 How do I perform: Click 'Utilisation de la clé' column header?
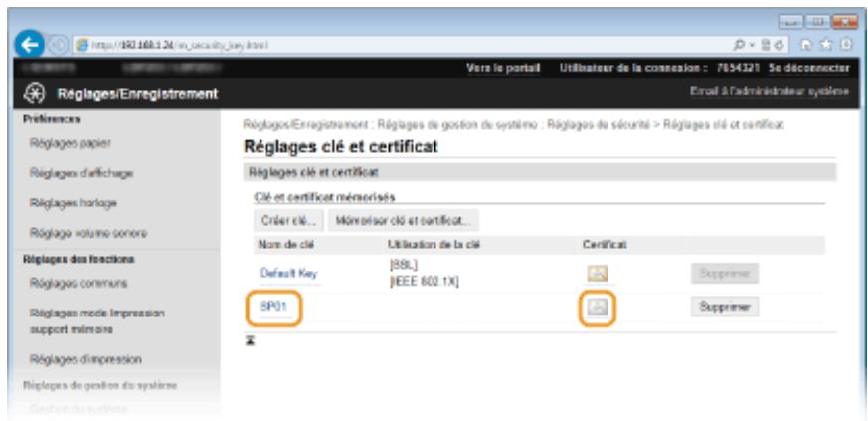[434, 245]
